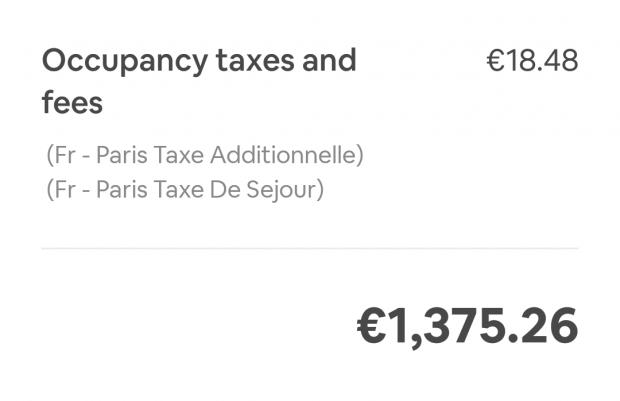Select the €18.48 tax amount

click(x=532, y=61)
